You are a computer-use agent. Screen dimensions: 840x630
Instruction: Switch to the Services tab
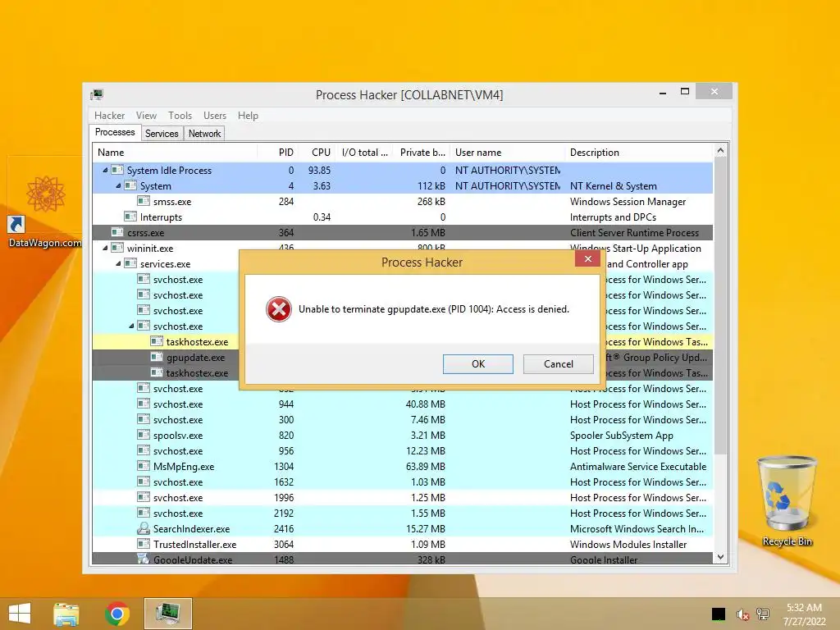click(x=162, y=134)
